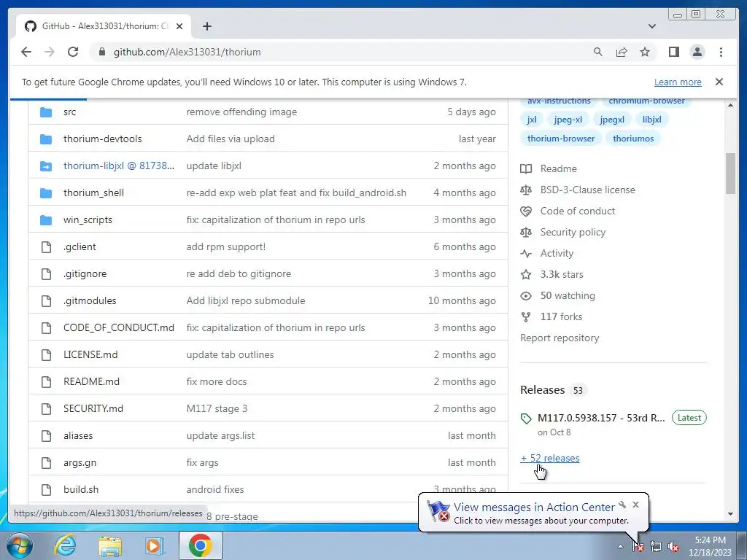
Task: Open the thorium-devtools folder
Action: pos(102,139)
